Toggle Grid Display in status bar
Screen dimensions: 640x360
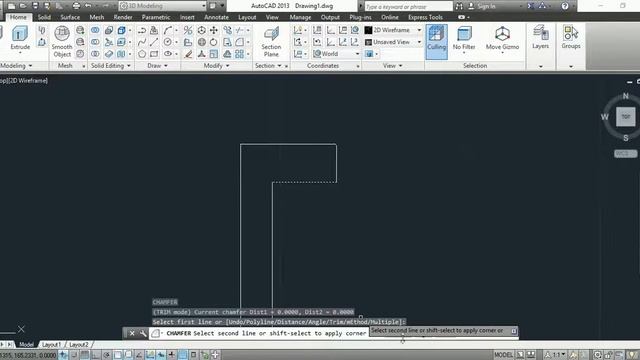[x=84, y=355]
